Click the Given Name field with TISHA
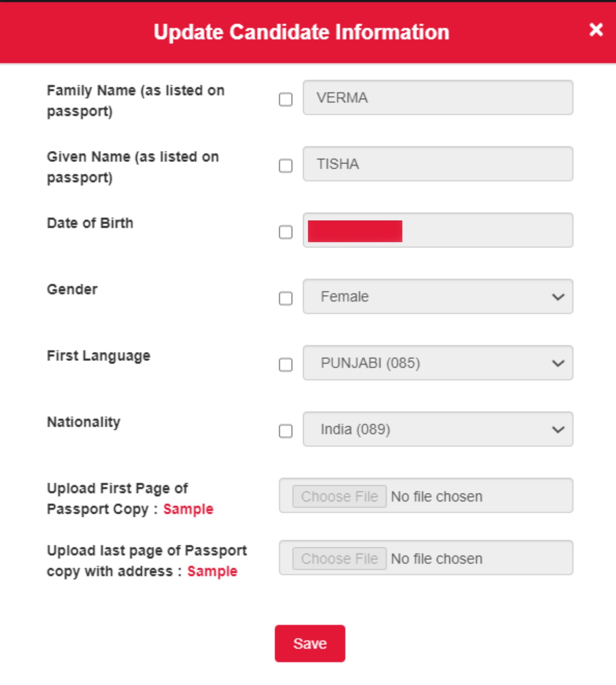Image resolution: width=616 pixels, height=685 pixels. 437,164
